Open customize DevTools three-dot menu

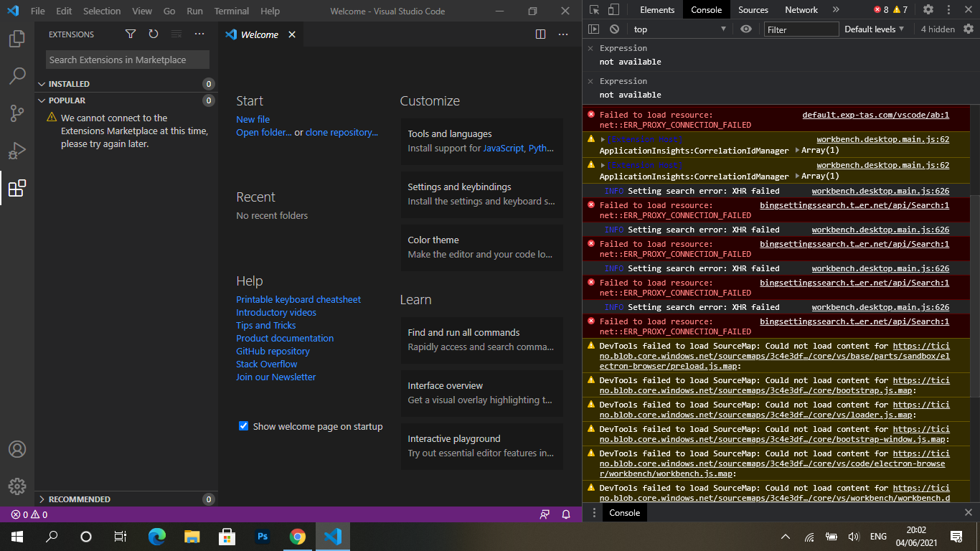[x=950, y=9]
